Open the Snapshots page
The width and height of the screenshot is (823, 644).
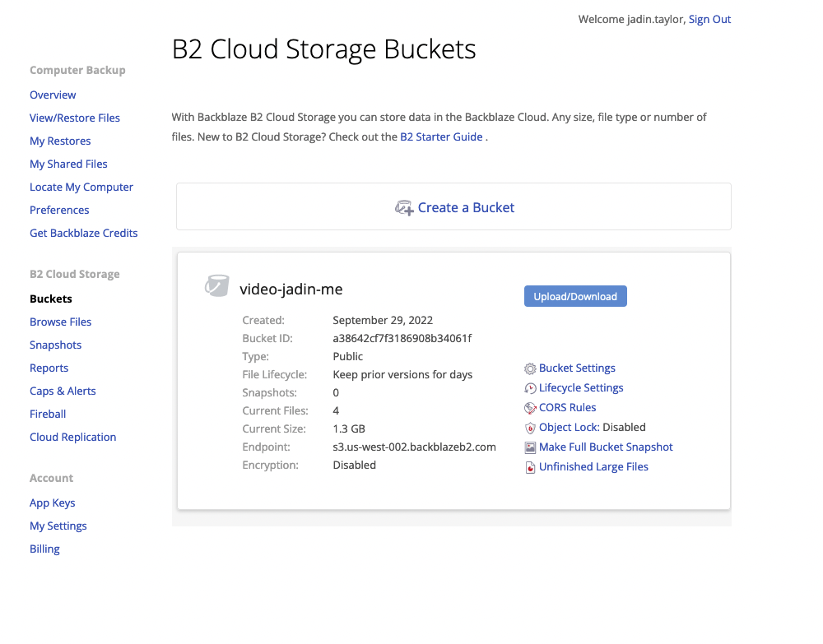(56, 345)
